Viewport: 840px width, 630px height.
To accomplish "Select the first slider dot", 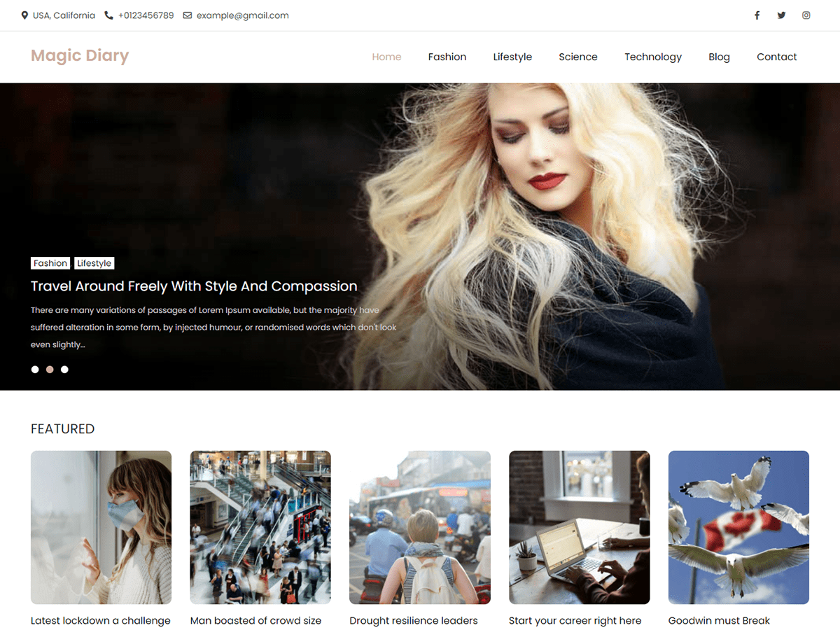I will 35,370.
